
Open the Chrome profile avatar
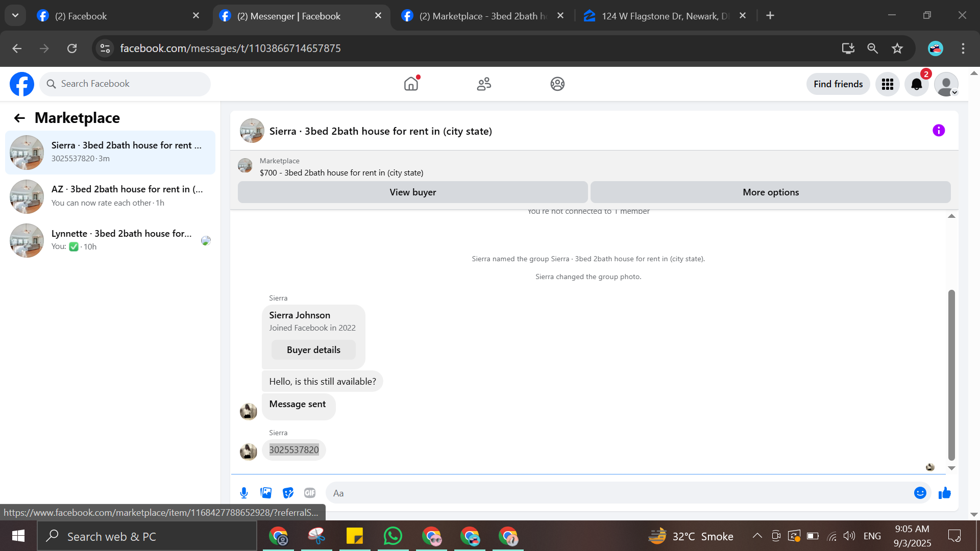coord(935,48)
